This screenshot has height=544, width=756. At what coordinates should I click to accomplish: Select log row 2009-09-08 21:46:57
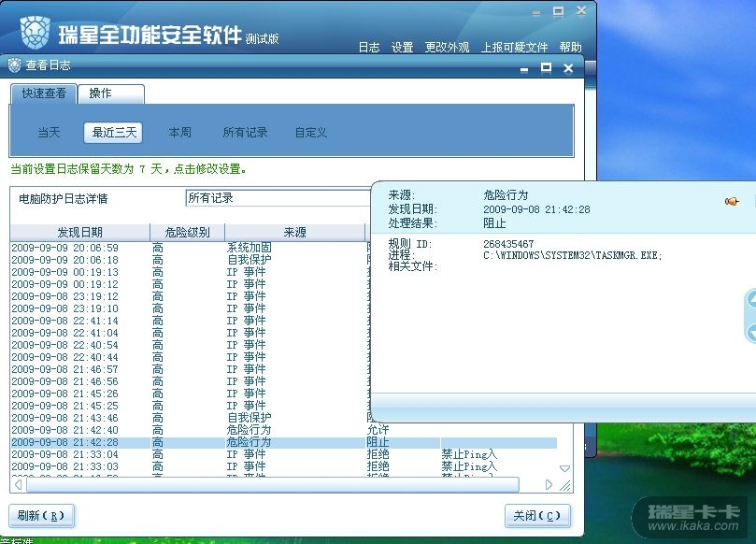click(191, 369)
